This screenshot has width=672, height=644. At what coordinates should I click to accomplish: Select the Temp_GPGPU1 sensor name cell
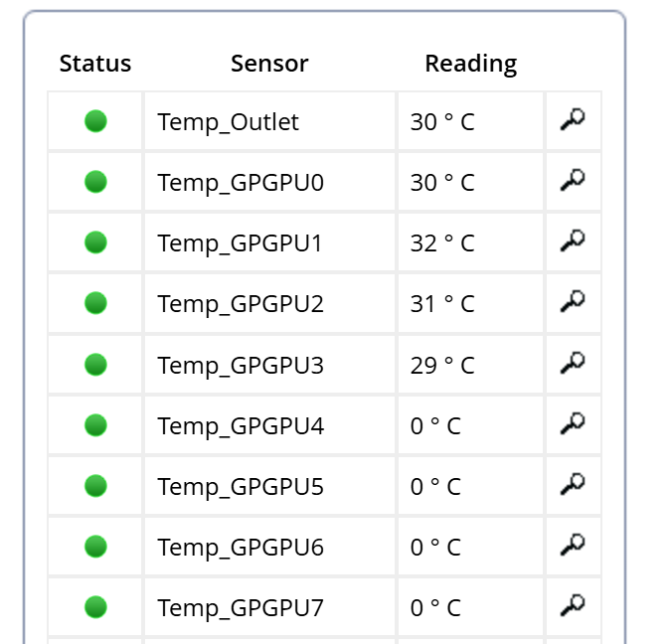pyautogui.click(x=270, y=242)
